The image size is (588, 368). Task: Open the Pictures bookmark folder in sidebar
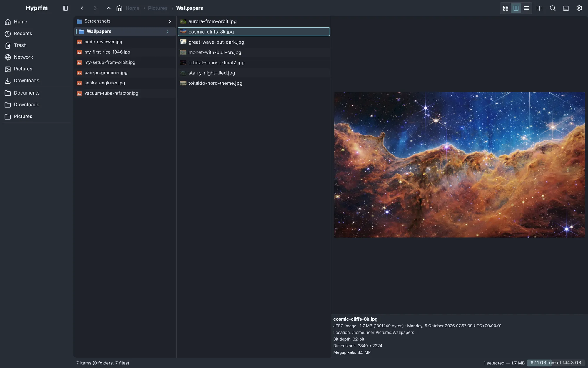pyautogui.click(x=37, y=117)
